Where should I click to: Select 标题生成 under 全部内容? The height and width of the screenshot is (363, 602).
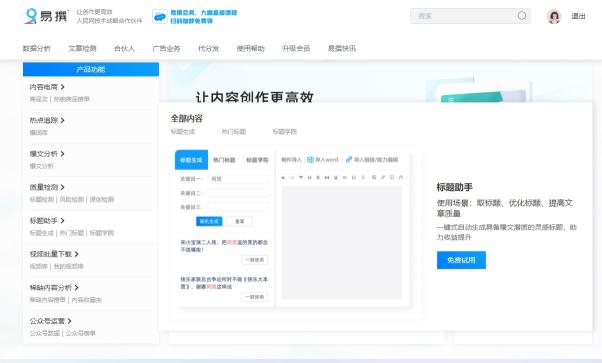[x=183, y=132]
